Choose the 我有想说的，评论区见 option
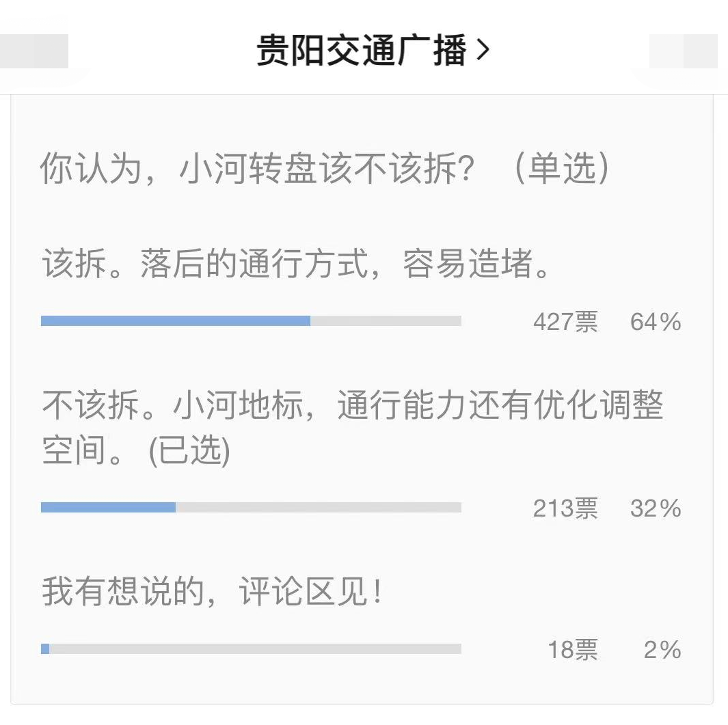 (211, 591)
